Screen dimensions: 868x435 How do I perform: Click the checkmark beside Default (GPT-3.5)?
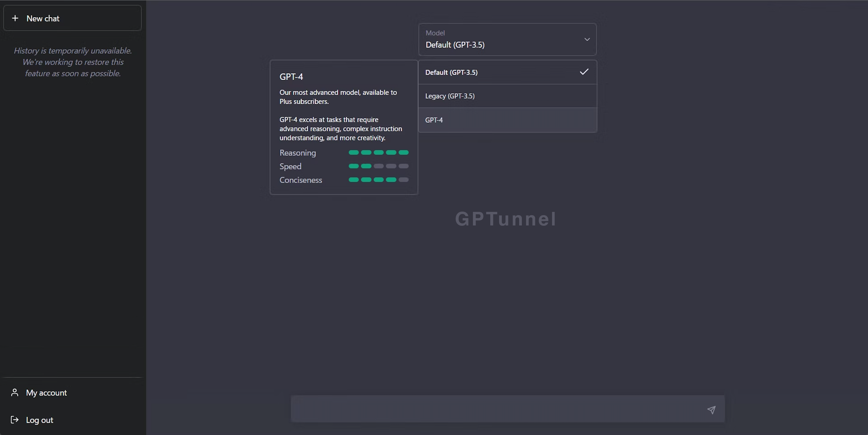tap(584, 72)
